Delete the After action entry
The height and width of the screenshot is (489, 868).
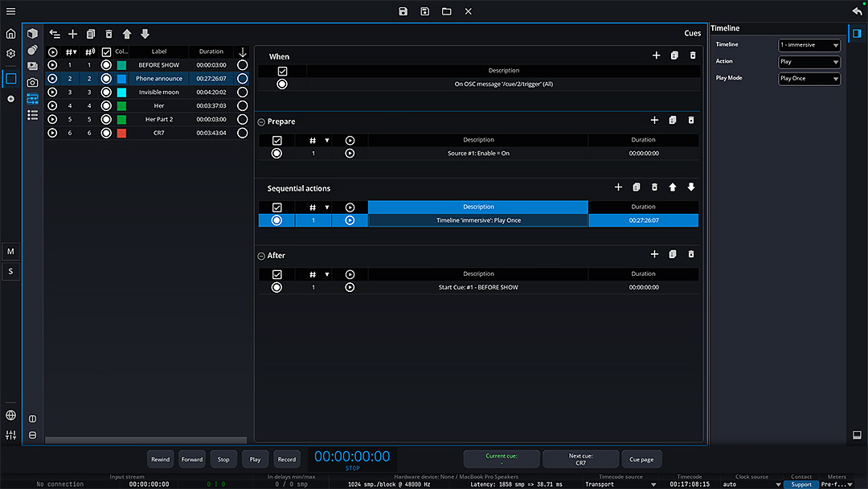click(x=691, y=254)
